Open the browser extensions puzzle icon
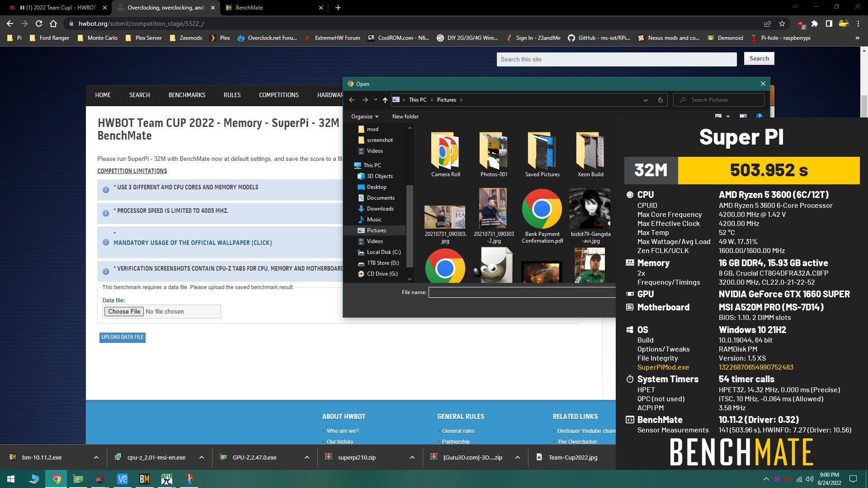Image resolution: width=868 pixels, height=488 pixels. tap(815, 23)
